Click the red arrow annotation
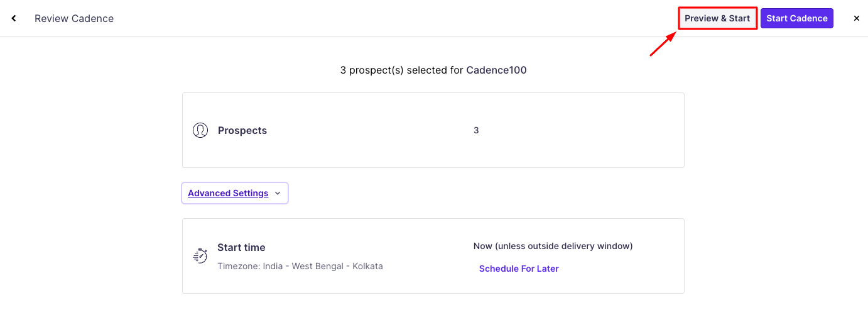 (662, 45)
